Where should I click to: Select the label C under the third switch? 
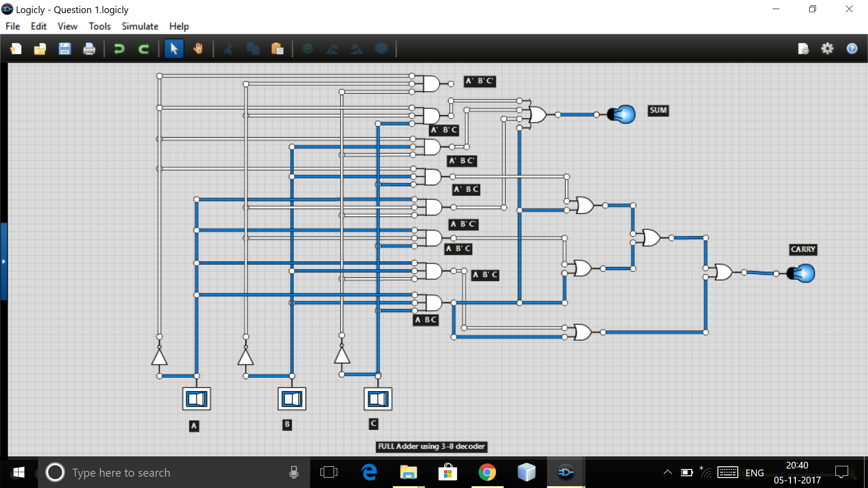coord(373,424)
